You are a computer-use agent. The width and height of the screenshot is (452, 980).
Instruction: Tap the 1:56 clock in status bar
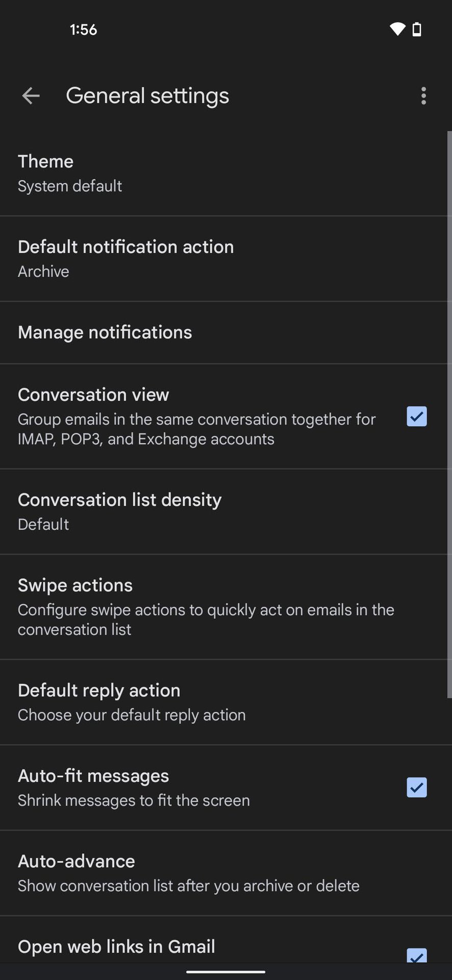pos(83,30)
